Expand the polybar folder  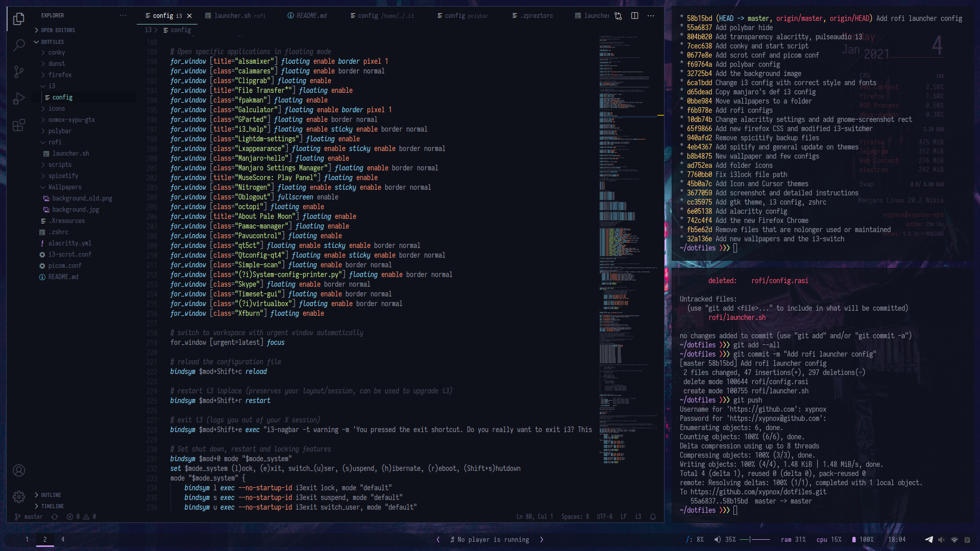(x=60, y=131)
